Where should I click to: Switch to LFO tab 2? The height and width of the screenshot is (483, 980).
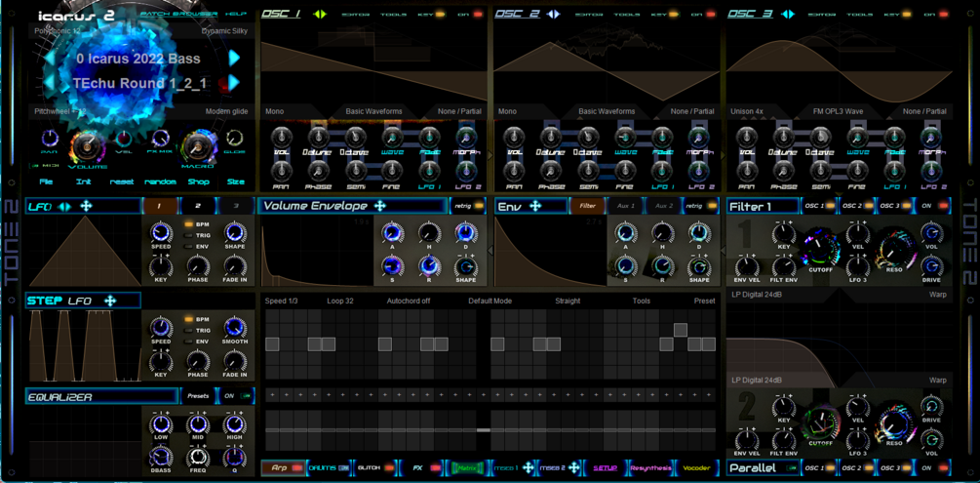[198, 205]
